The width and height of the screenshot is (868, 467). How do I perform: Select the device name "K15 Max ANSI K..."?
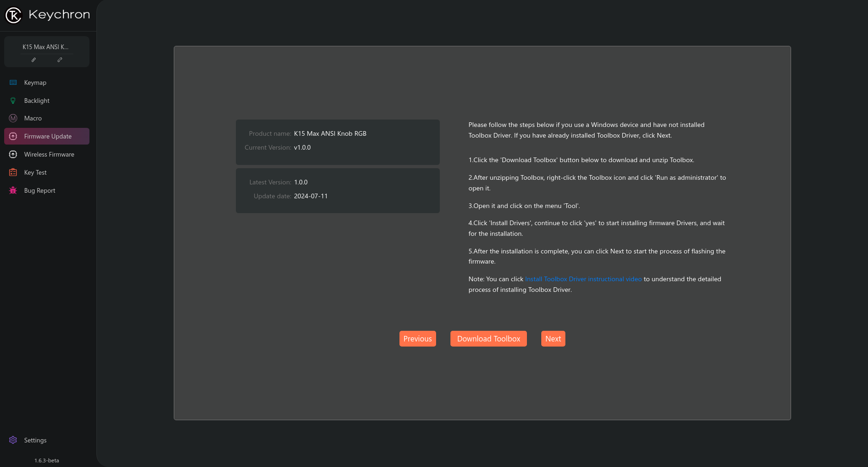(45, 47)
